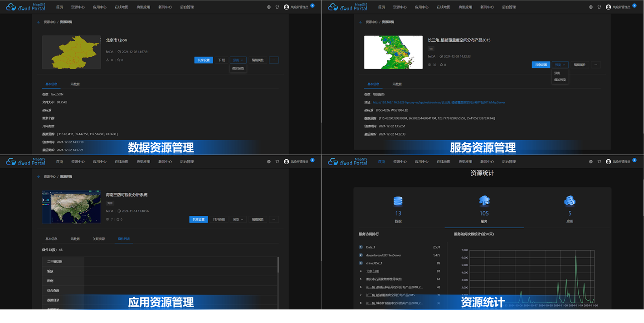Click dayantaresult3DTilesServer ranking row
Viewport: 644px width, 323px height.
click(400, 255)
